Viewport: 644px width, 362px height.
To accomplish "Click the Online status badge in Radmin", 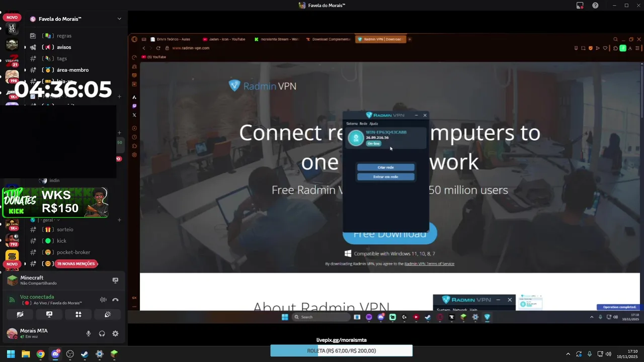I will pos(373,144).
